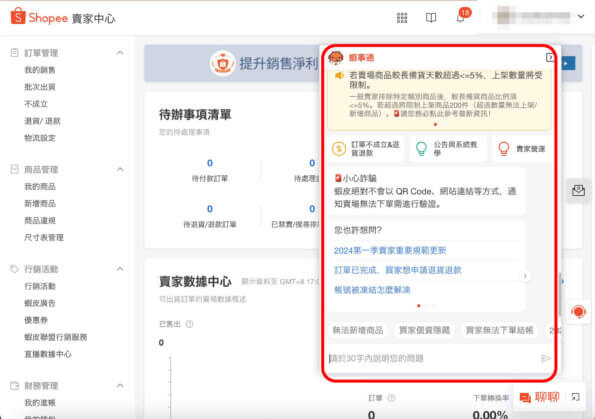Open the Shopee 賣家中心 logo
Screen dimensions: 595x419
63,17
